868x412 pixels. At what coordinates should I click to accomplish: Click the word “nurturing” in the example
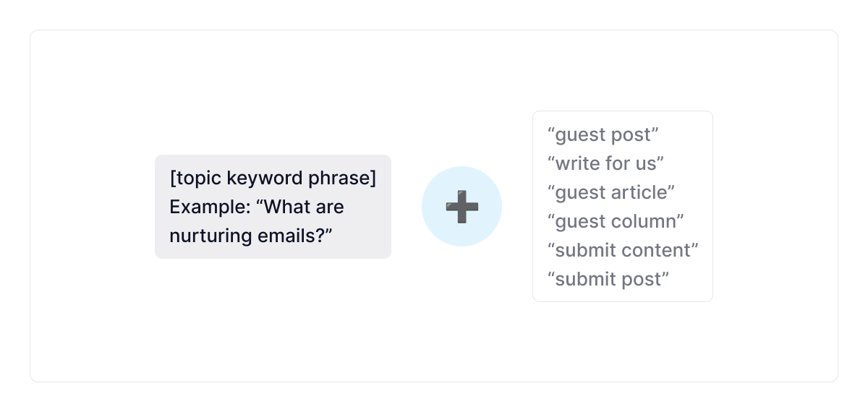[204, 236]
